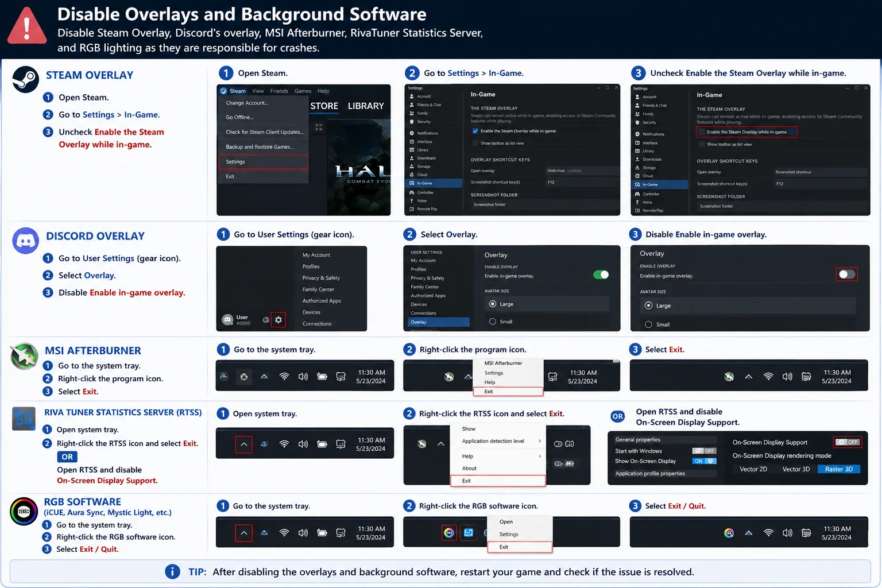
Task: Click the Steam logo icon in Steam's menu bar
Action: 223,91
